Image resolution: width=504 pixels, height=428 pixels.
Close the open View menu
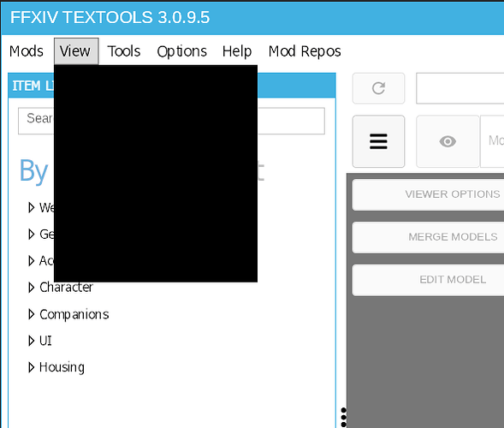click(76, 51)
